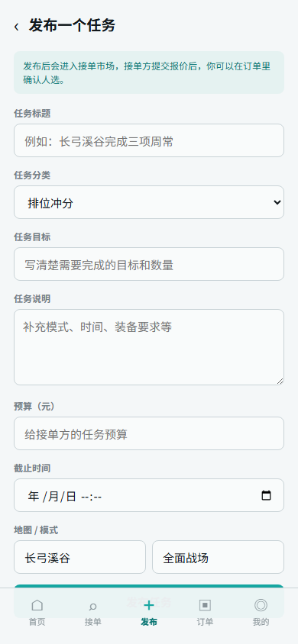The image size is (298, 644).
Task: Click the 截止时间 date-time field
Action: (149, 495)
